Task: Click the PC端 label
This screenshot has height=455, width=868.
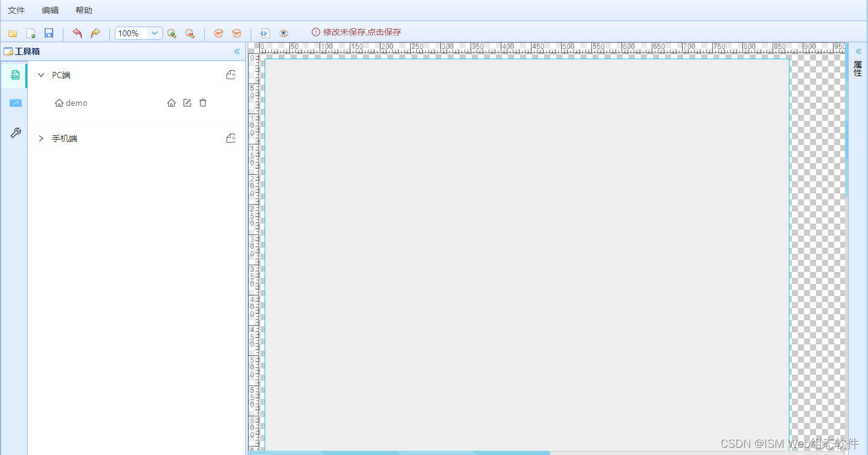Action: tap(61, 75)
